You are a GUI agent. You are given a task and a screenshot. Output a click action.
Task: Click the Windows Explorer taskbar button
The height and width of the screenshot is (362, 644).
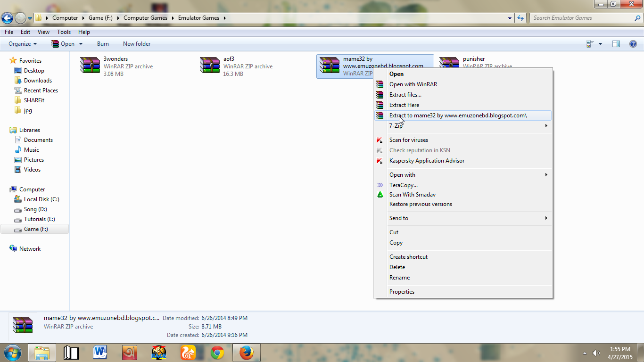pyautogui.click(x=42, y=353)
